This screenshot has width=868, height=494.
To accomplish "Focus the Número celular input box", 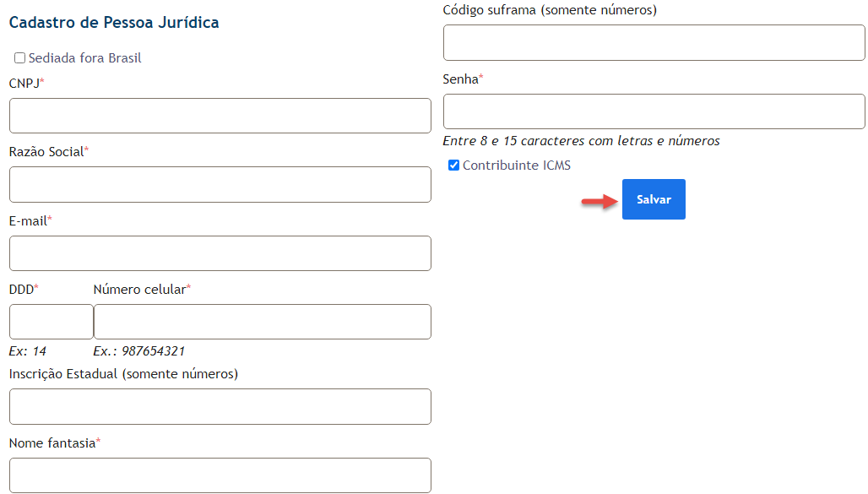I will point(262,322).
